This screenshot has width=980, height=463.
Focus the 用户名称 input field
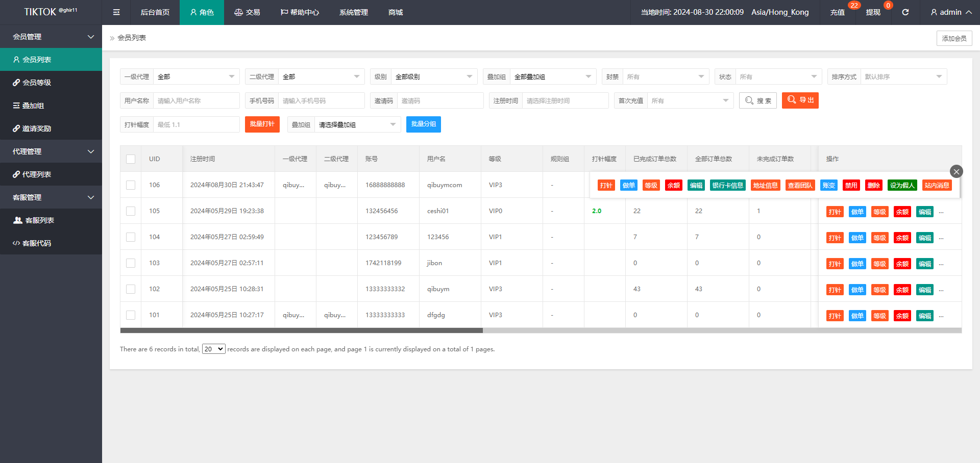(x=196, y=100)
